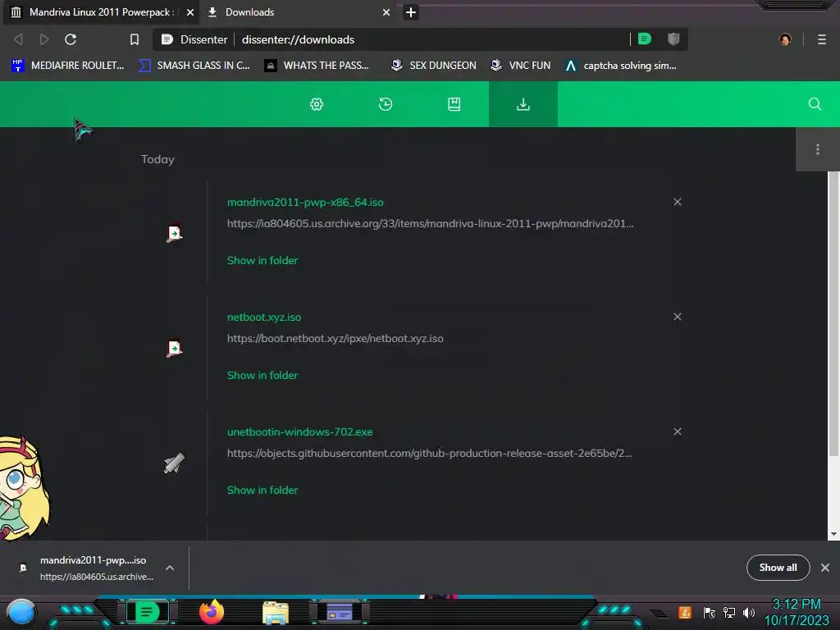Show hidden tray icons arrow
840x630 pixels.
659,614
